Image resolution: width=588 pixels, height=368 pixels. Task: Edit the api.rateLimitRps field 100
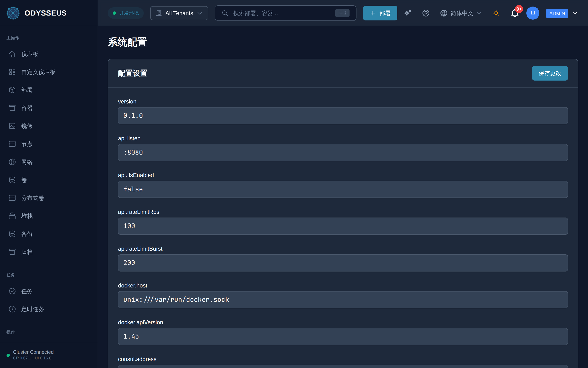(x=343, y=226)
